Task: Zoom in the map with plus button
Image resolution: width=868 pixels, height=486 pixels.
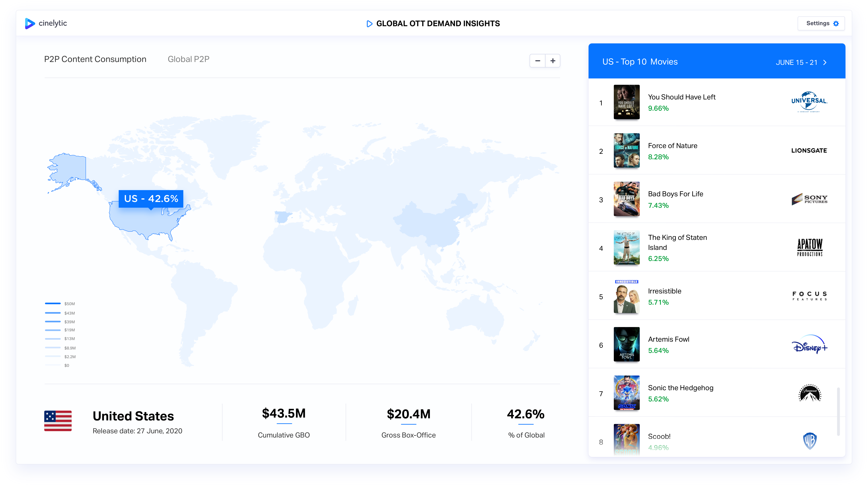Action: [x=553, y=61]
